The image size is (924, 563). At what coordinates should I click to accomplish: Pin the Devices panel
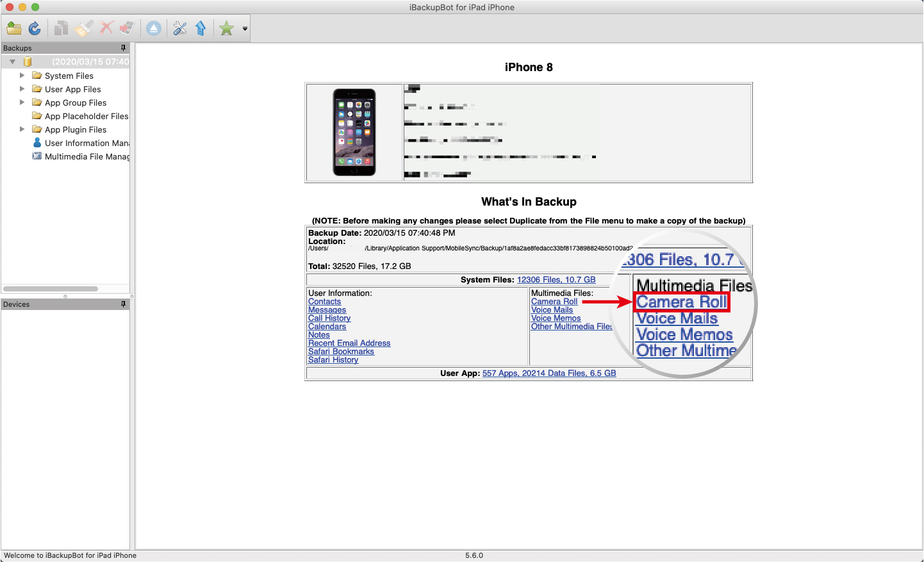tap(124, 304)
